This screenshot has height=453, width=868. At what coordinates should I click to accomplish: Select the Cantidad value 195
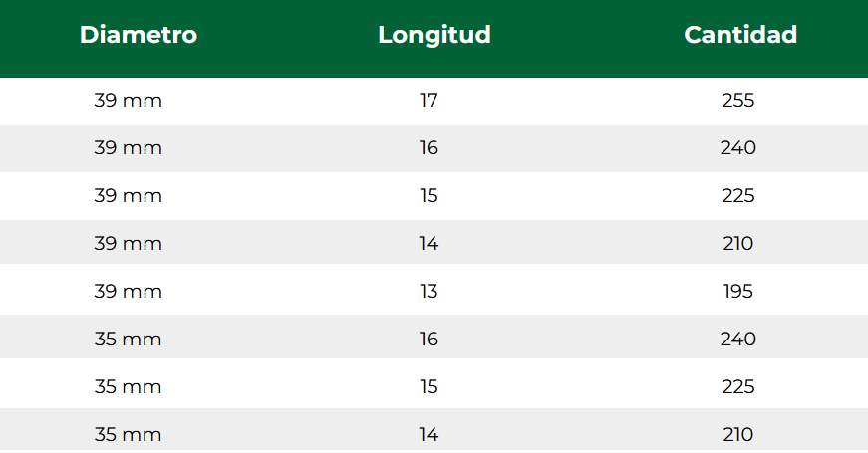738,292
